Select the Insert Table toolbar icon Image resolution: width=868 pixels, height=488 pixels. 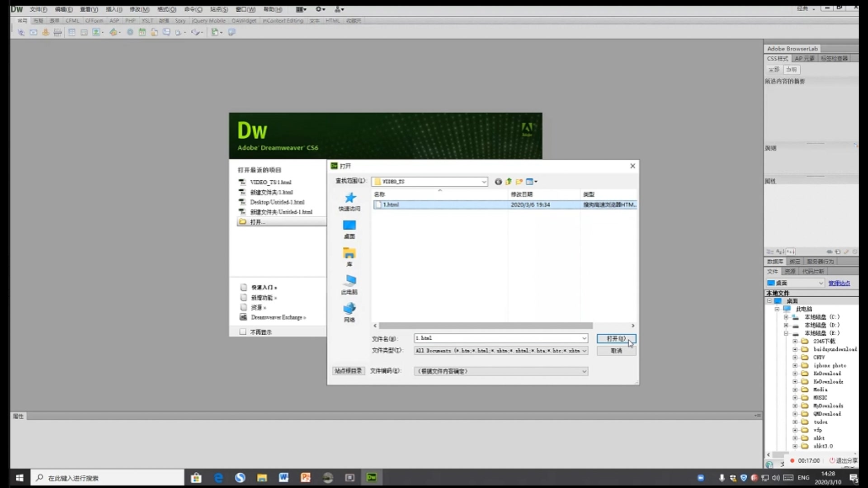72,32
